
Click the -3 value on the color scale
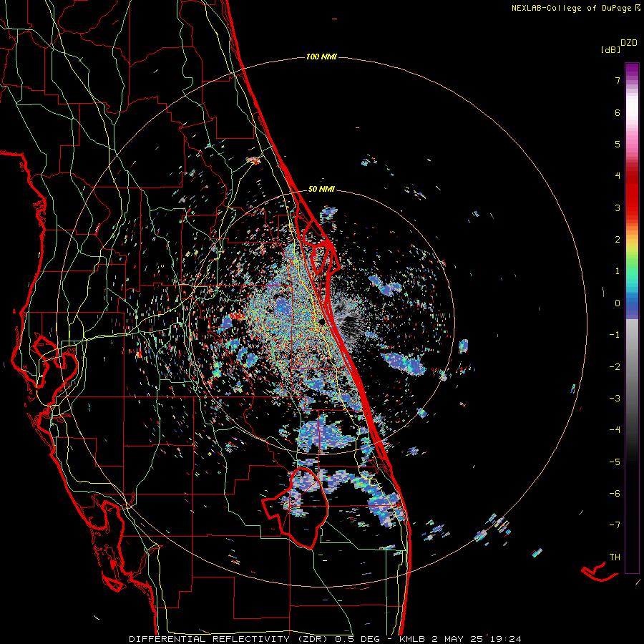615,399
